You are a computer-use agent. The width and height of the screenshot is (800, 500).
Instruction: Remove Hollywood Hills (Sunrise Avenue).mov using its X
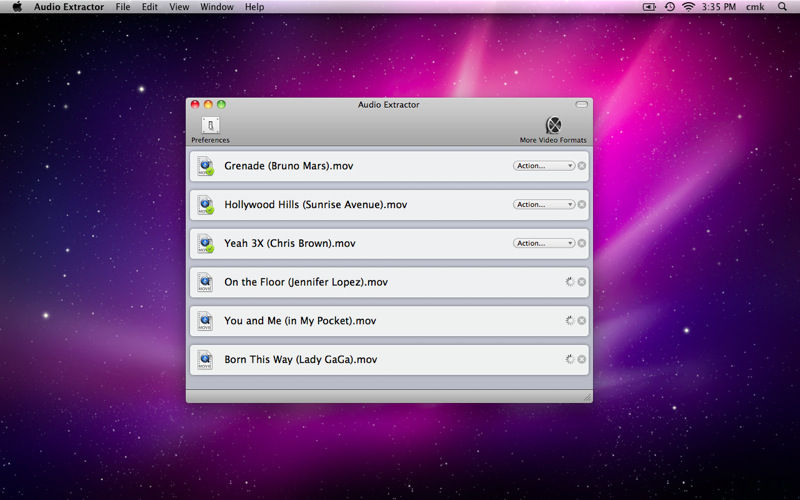[582, 205]
